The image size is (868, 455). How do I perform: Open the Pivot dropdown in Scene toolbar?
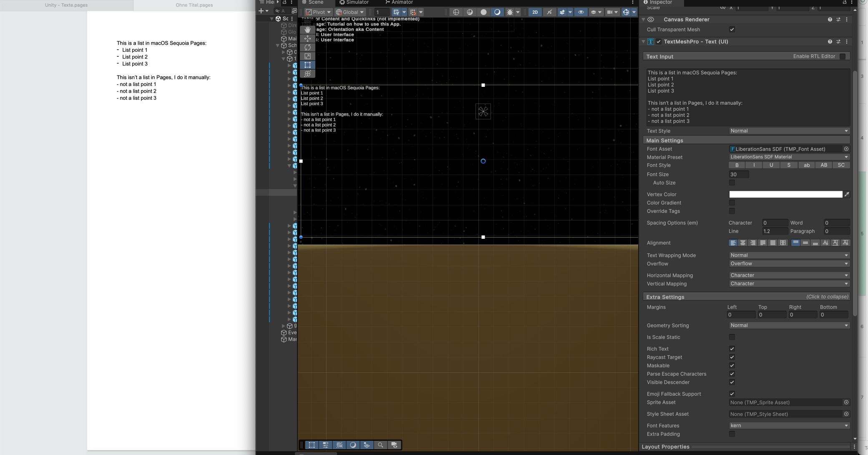[318, 12]
